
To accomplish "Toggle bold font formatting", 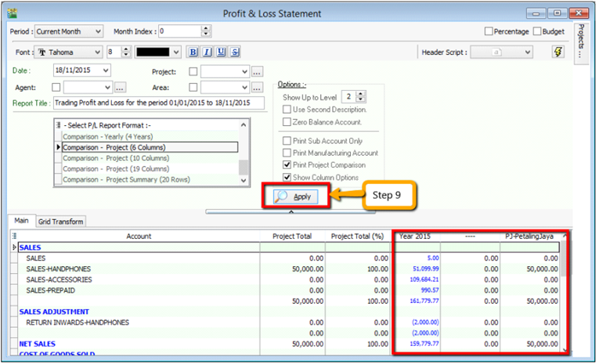I will (193, 52).
